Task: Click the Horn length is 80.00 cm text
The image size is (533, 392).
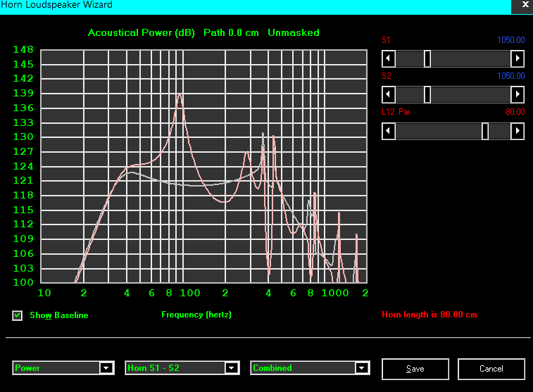Action: coord(429,315)
